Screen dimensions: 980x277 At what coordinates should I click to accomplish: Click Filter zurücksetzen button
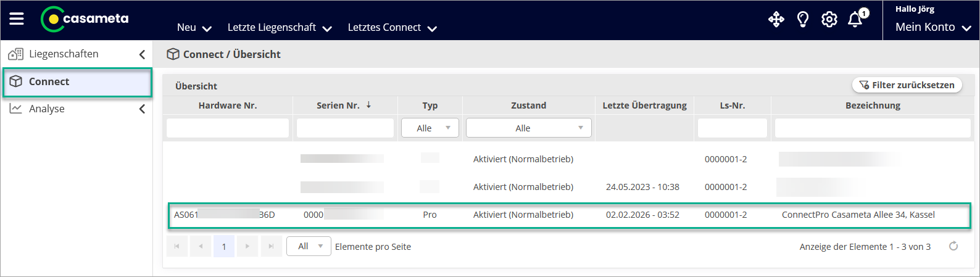[x=907, y=85]
